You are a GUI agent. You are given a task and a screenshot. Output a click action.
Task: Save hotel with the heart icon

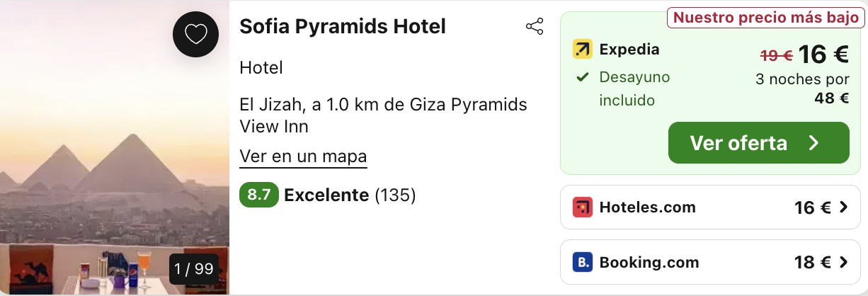click(x=195, y=34)
